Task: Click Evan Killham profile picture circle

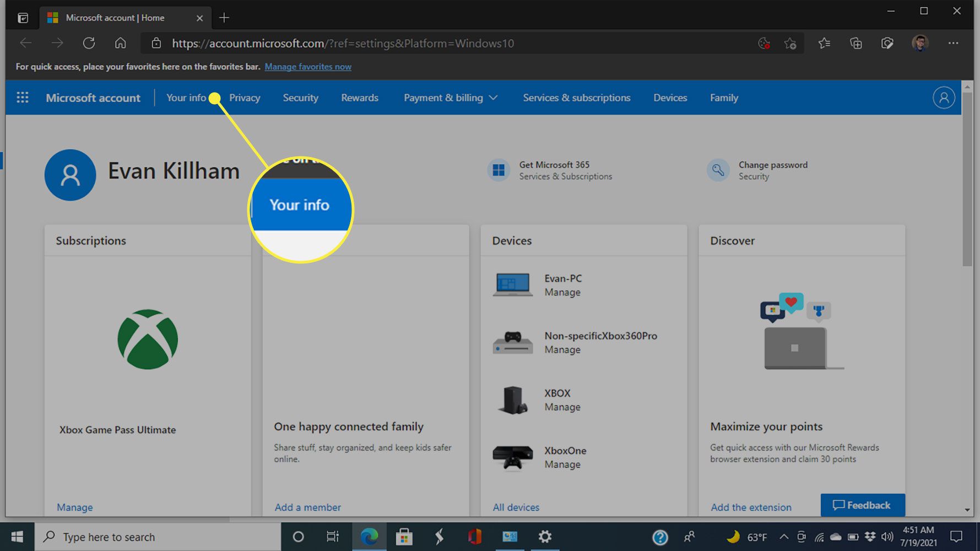Action: (x=70, y=175)
